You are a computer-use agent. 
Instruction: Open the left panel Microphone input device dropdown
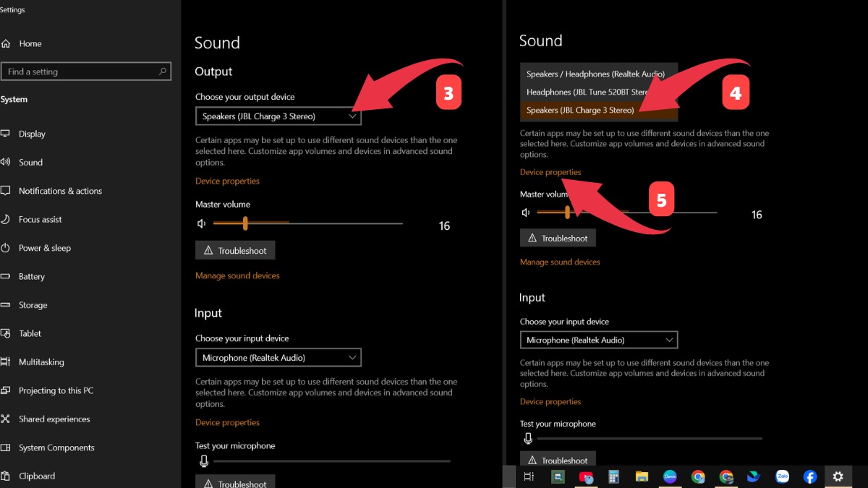pos(278,358)
